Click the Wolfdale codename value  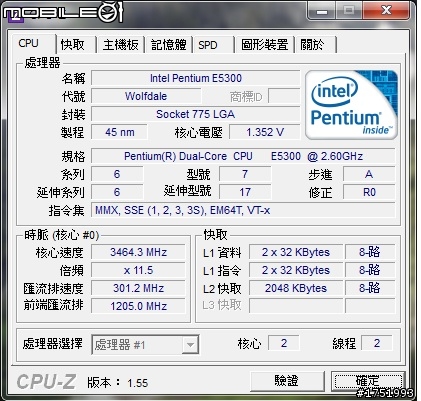click(x=146, y=96)
